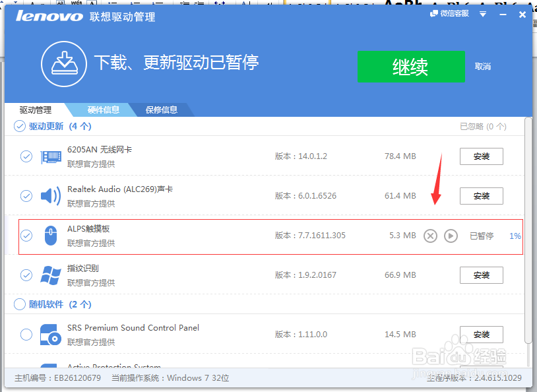
Task: Click version 7.7.1611.305 text
Action: (310, 236)
